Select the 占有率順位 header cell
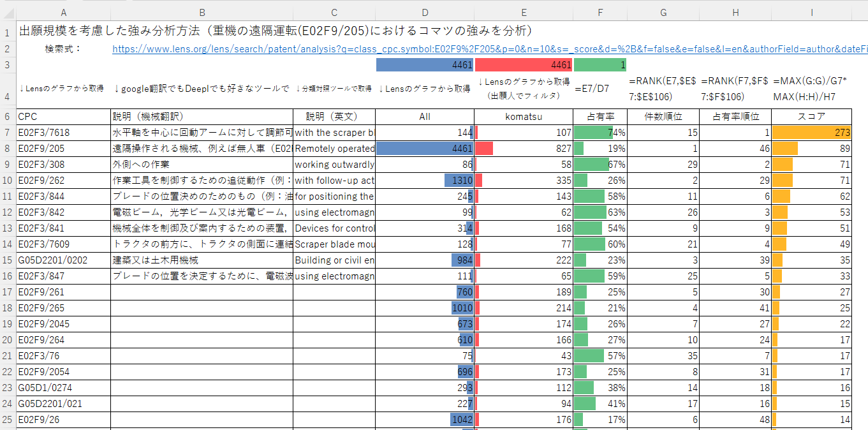The height and width of the screenshot is (430, 868). coord(735,117)
